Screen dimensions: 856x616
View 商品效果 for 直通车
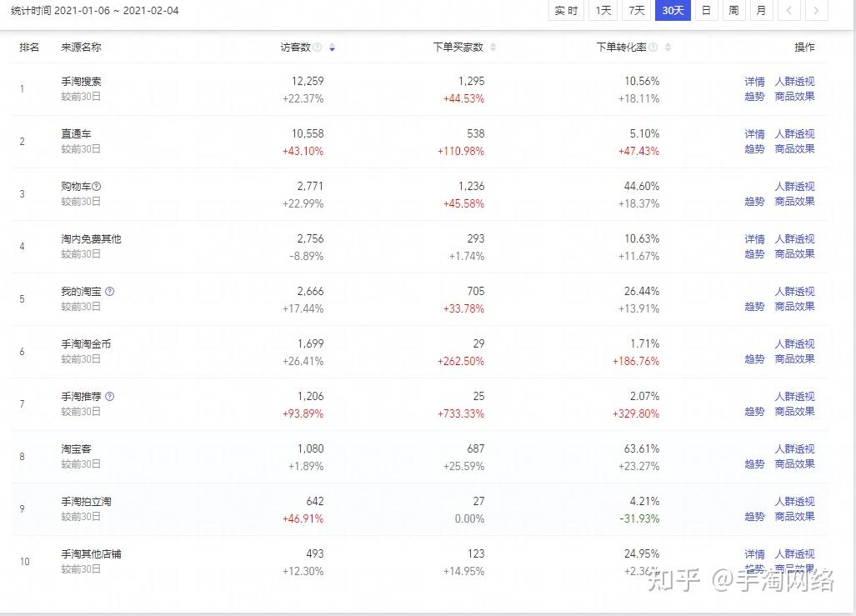(794, 149)
